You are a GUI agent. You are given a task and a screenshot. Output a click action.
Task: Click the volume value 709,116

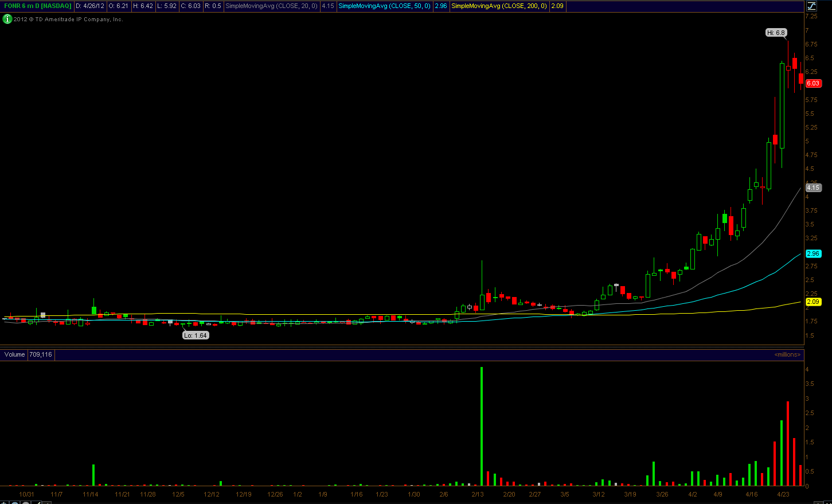[x=41, y=354]
